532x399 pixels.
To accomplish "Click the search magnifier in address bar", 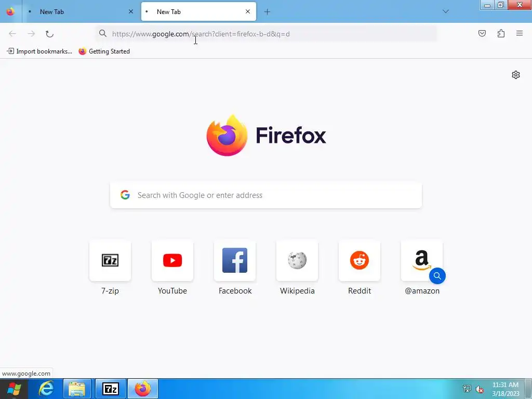I will point(102,33).
